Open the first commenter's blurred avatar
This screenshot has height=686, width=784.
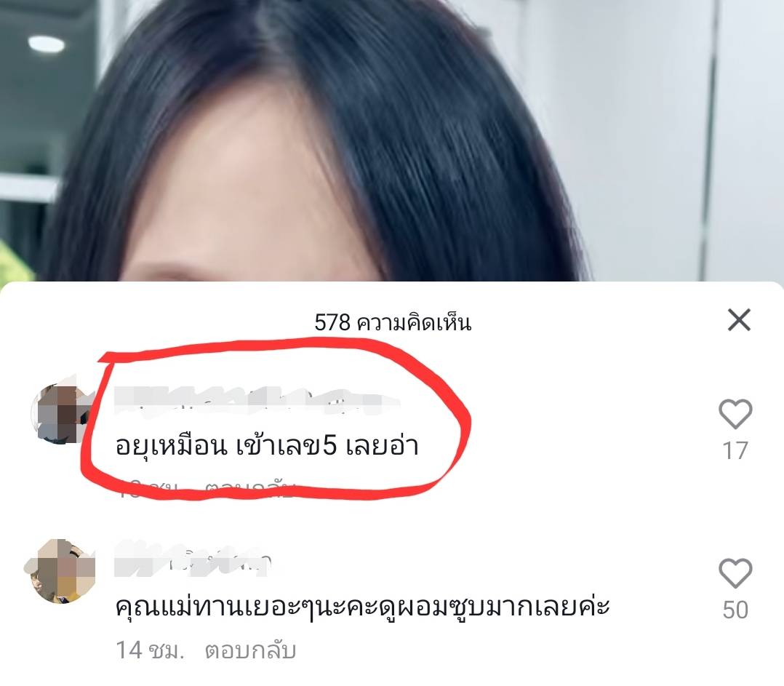point(61,413)
